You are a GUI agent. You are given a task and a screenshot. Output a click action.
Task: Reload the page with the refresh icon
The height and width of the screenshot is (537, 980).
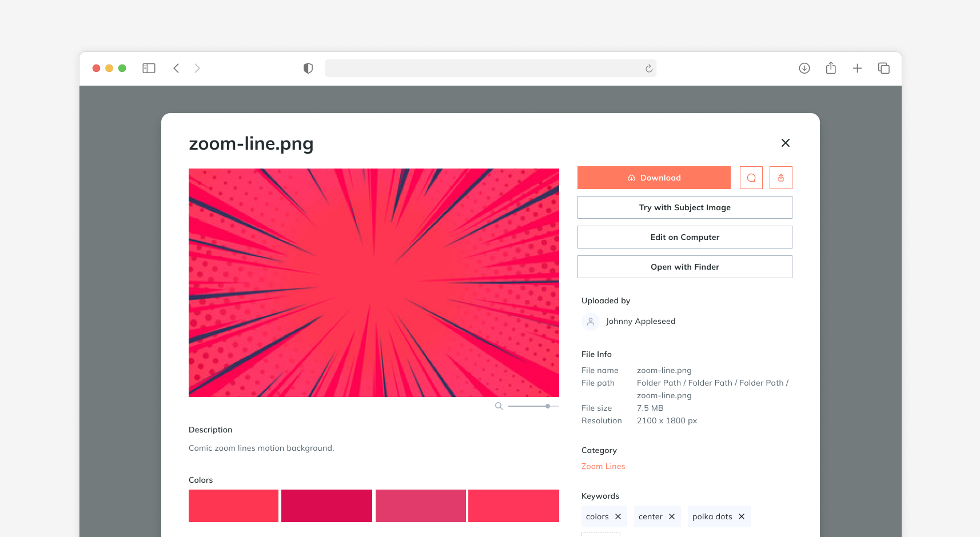point(649,68)
